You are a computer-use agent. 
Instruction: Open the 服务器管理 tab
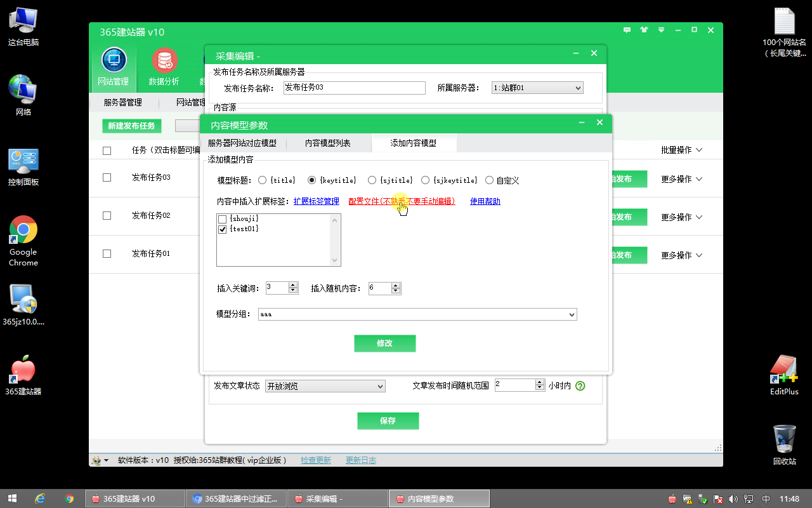123,103
